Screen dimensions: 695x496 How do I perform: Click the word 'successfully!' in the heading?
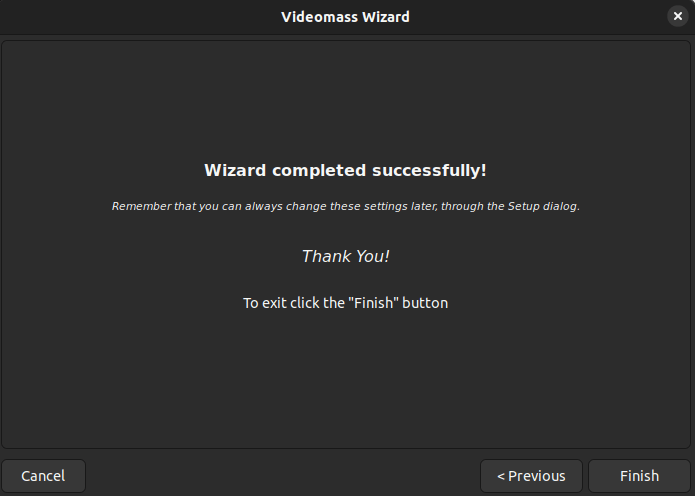pos(429,171)
